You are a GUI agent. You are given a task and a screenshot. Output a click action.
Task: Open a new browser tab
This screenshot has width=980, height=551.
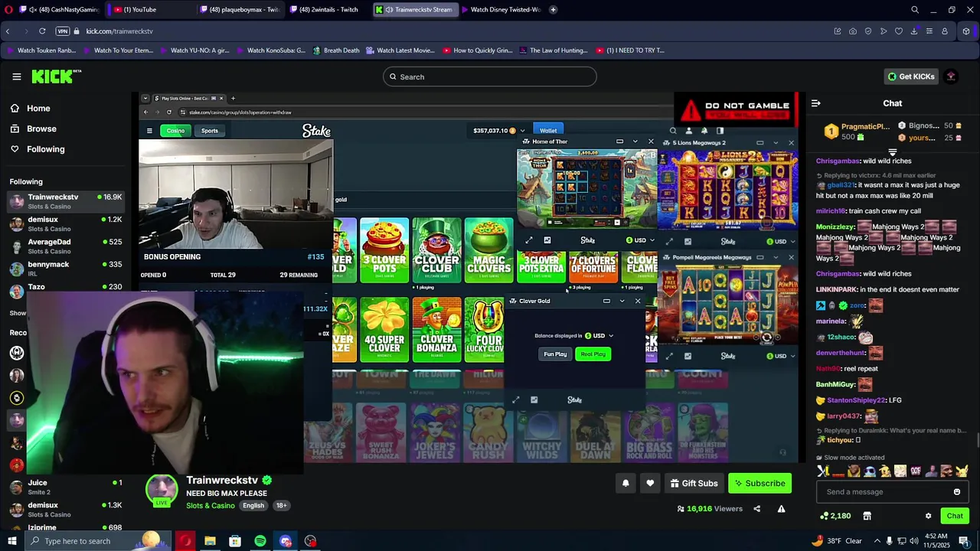[x=554, y=10]
